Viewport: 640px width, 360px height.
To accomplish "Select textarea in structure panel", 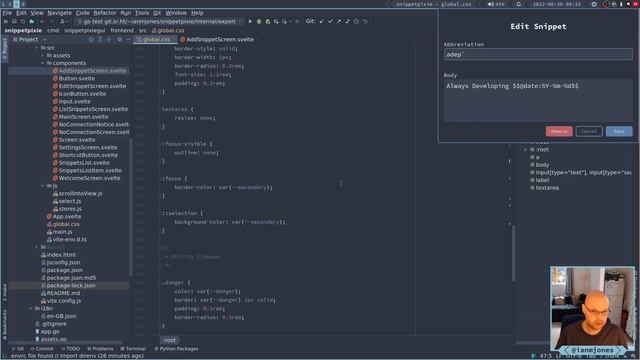I will coord(544,188).
